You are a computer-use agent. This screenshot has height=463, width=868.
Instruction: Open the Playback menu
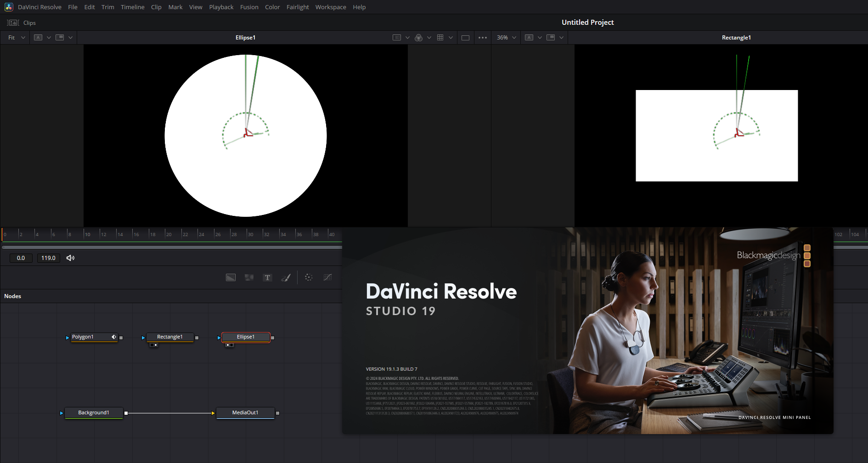click(221, 7)
